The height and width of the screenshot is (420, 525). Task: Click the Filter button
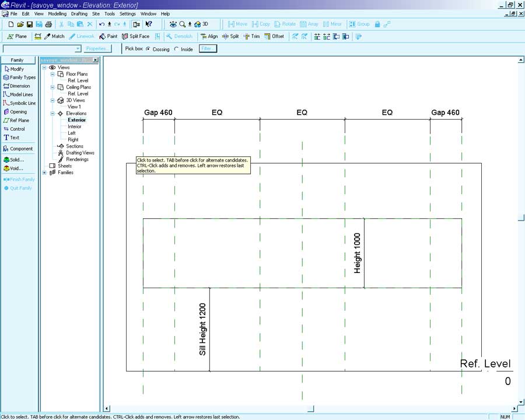point(208,48)
